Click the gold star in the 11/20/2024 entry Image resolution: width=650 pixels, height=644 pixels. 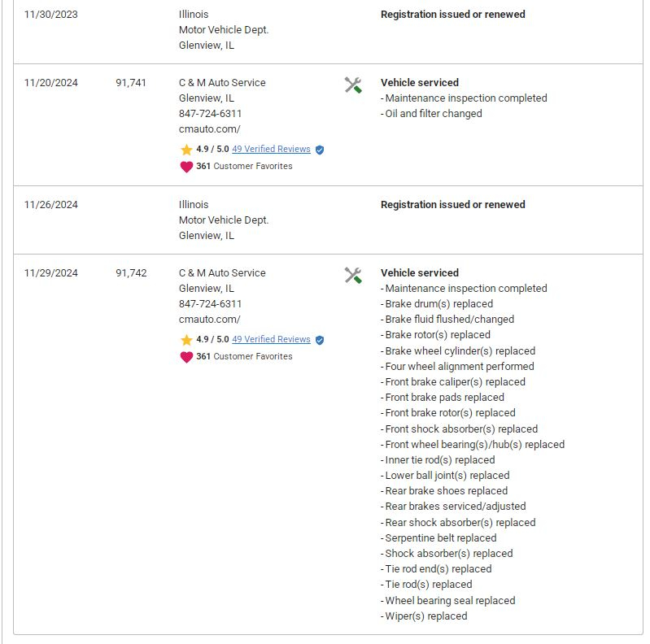coord(186,150)
